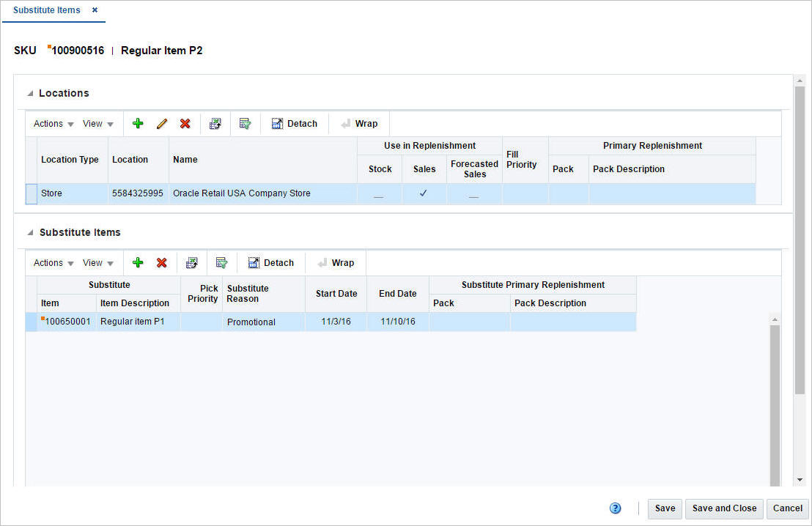Toggle Stock indicator for Store row
The image size is (812, 526).
click(379, 196)
